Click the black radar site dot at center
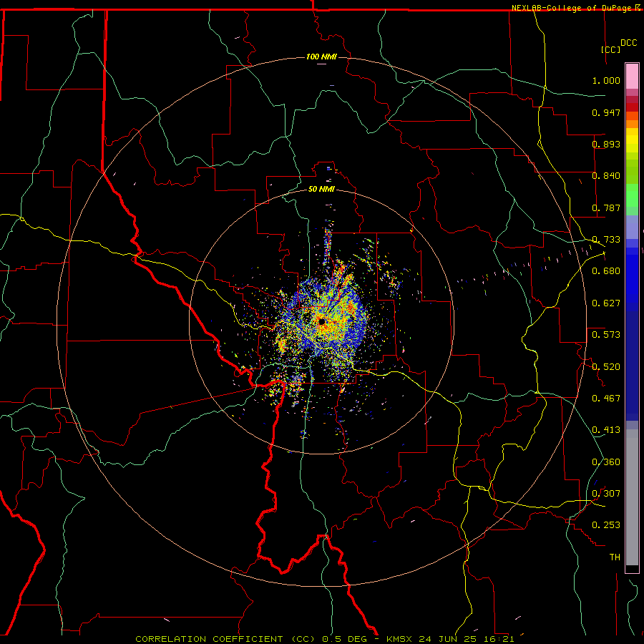The width and height of the screenshot is (644, 644). pos(321,321)
